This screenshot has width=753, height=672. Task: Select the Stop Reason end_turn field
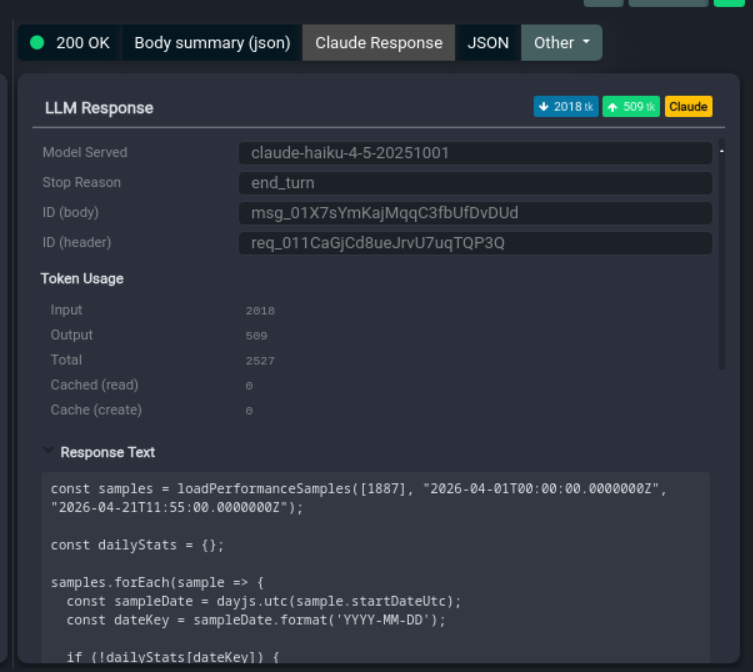coord(475,183)
